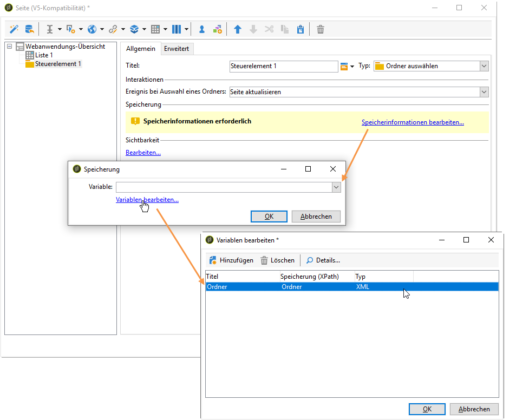This screenshot has height=420, width=516.
Task: Click the colored blocks with plus icon
Action: (x=217, y=29)
